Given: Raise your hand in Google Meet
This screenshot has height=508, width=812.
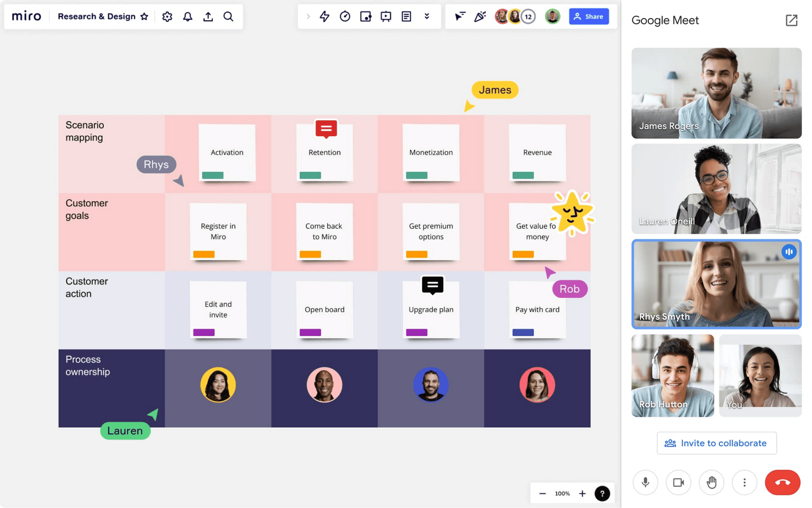Looking at the screenshot, I should click(711, 482).
